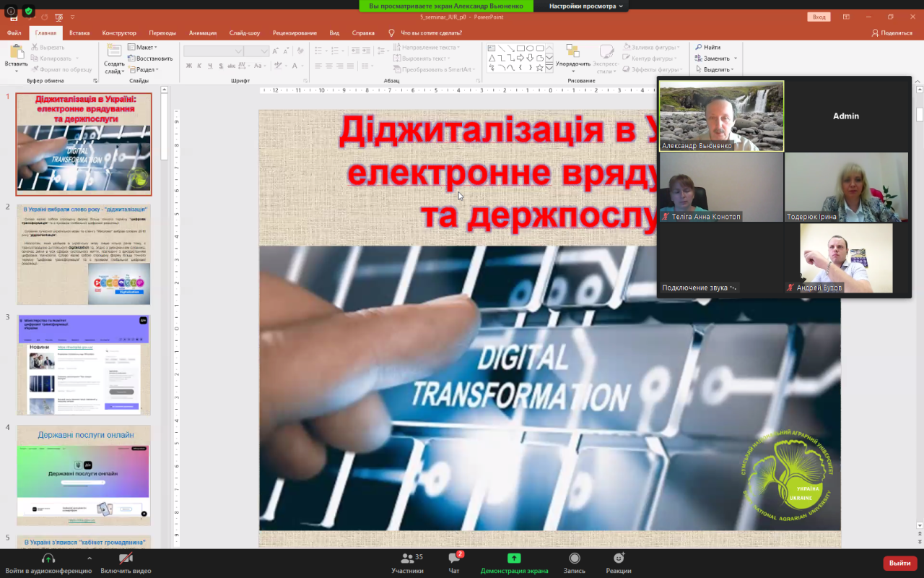
Task: Click the green encryption shield icon
Action: (28, 11)
